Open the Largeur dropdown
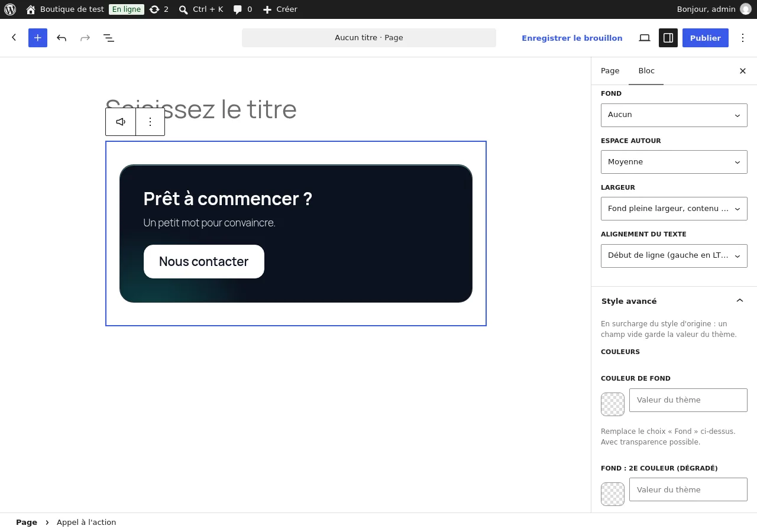Image resolution: width=757 pixels, height=532 pixels. click(674, 209)
